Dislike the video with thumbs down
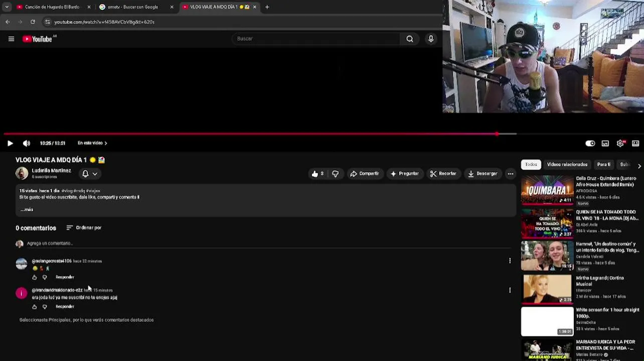Screen dimensions: 644x361 coord(335,173)
